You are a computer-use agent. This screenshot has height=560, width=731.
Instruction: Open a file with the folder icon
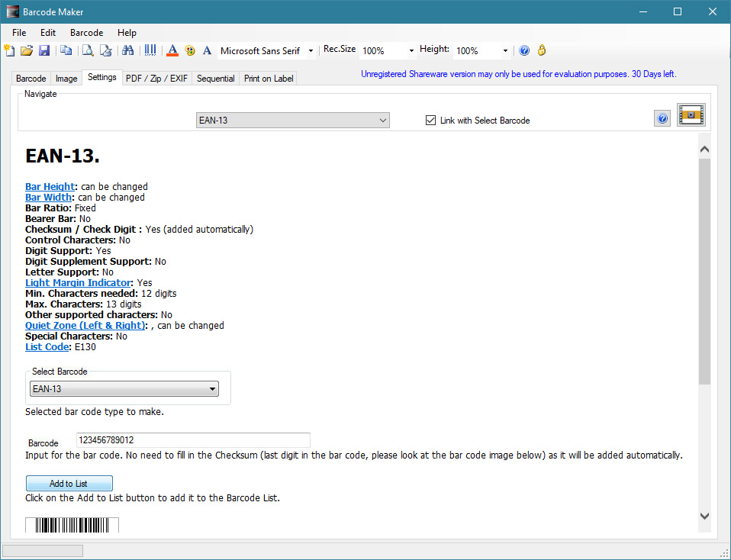tap(27, 50)
